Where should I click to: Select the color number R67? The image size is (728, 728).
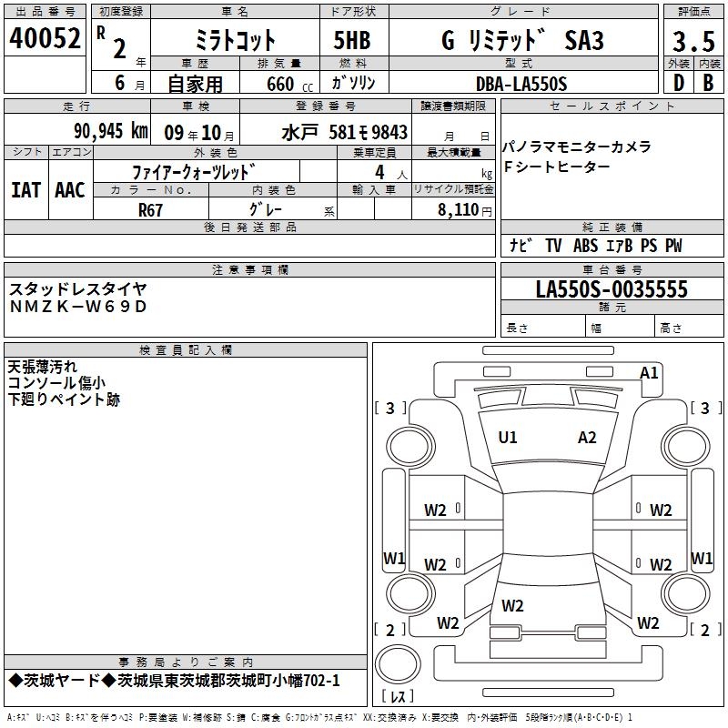[x=153, y=208]
